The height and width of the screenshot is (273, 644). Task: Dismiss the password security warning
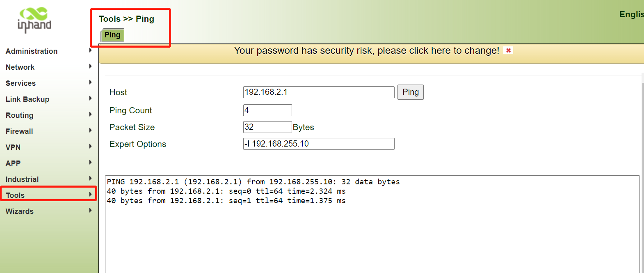pos(508,50)
